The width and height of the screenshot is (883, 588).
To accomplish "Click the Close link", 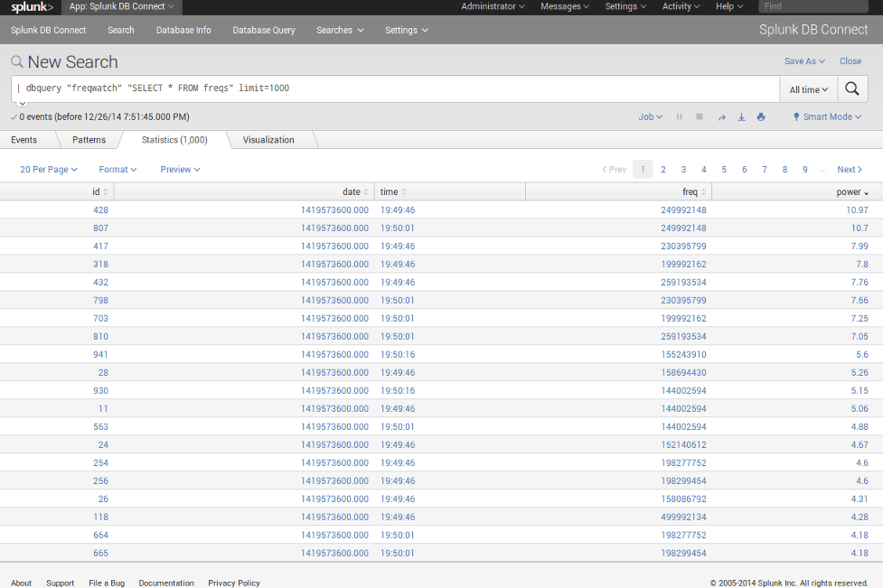I will [850, 61].
